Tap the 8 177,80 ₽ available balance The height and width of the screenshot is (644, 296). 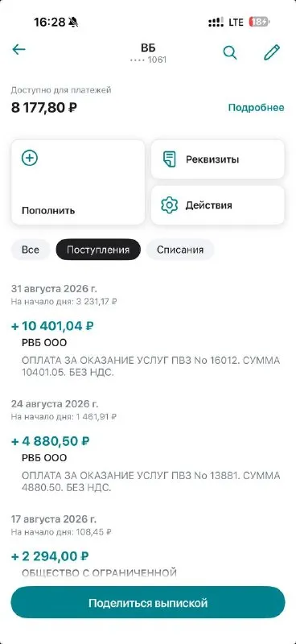(x=44, y=108)
